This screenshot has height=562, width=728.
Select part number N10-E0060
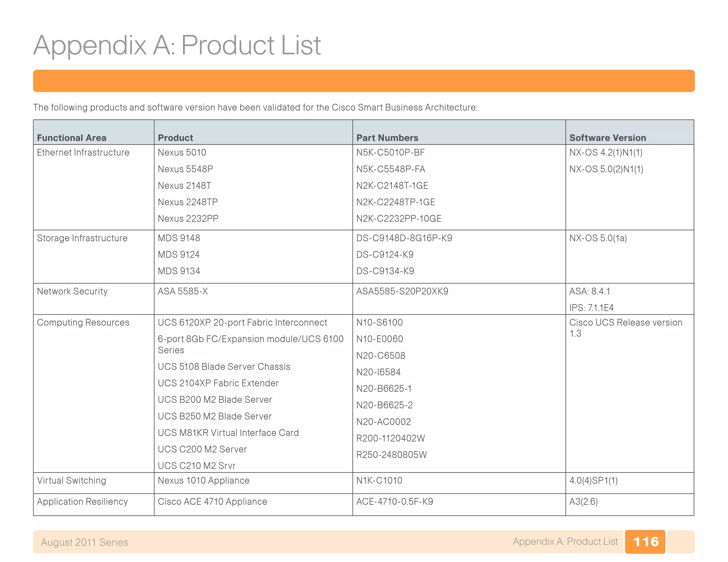pyautogui.click(x=380, y=339)
